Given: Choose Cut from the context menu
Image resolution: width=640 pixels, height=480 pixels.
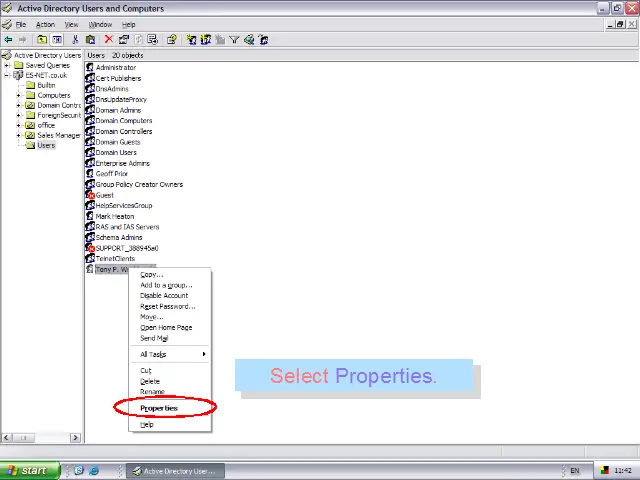Looking at the screenshot, I should point(170,371).
